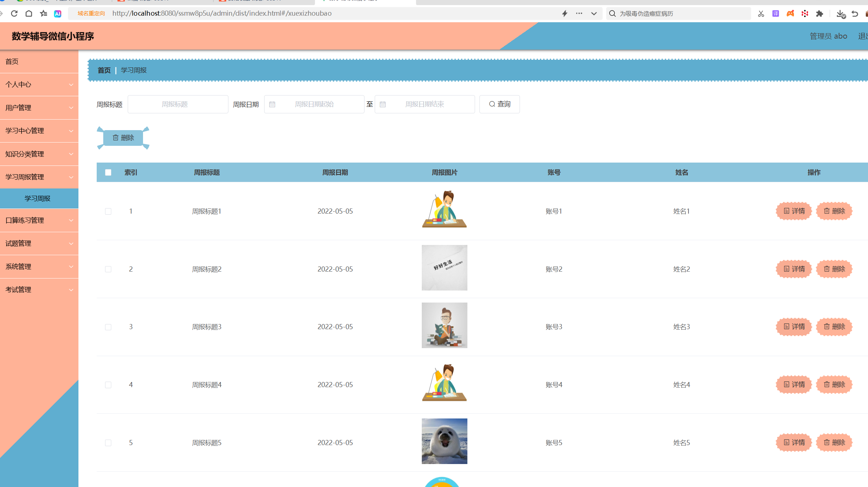
Task: Expand the 系统管理 sidebar menu
Action: point(39,267)
